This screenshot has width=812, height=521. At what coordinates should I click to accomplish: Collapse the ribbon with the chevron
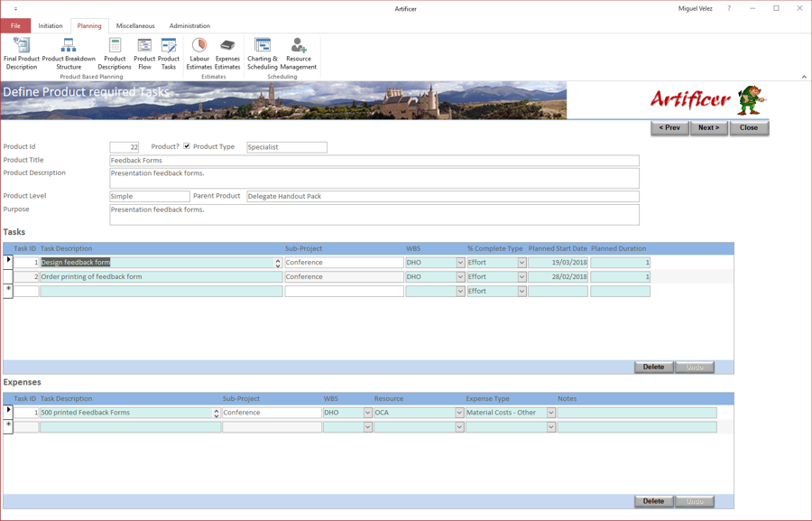804,77
